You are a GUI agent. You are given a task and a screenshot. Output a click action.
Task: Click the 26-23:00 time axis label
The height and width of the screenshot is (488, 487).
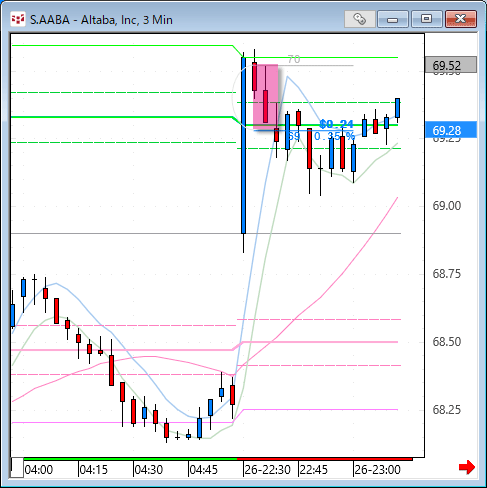(377, 470)
